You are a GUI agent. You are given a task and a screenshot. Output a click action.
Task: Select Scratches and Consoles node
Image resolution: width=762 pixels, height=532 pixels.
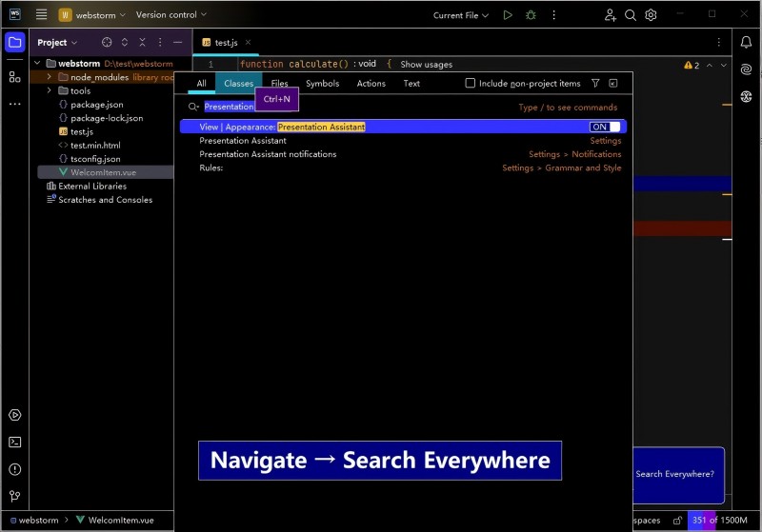coord(105,200)
